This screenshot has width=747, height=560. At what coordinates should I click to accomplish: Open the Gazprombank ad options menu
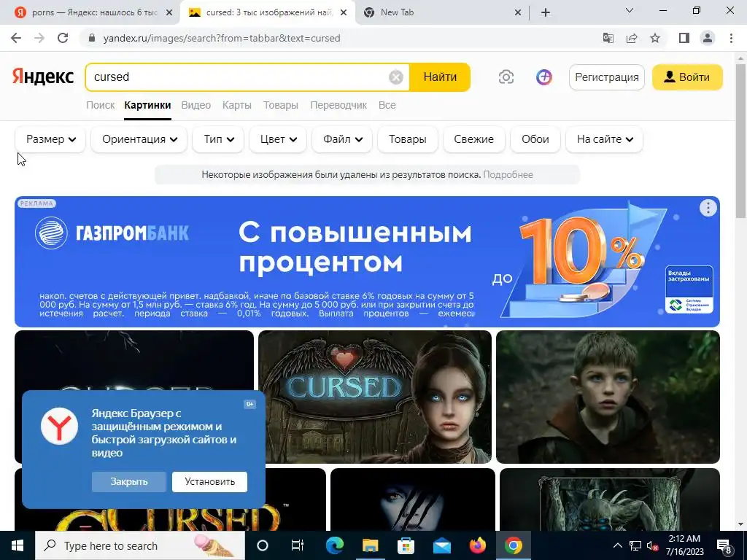[x=708, y=208]
